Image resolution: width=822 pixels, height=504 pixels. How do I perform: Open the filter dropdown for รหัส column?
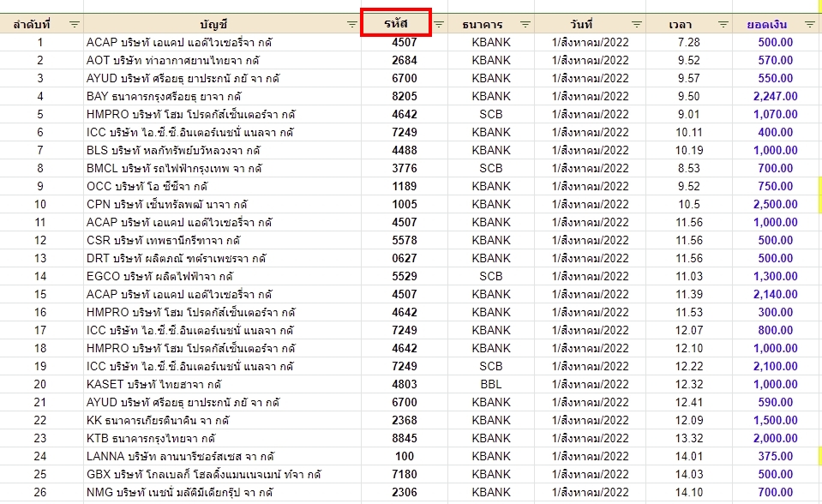click(439, 24)
